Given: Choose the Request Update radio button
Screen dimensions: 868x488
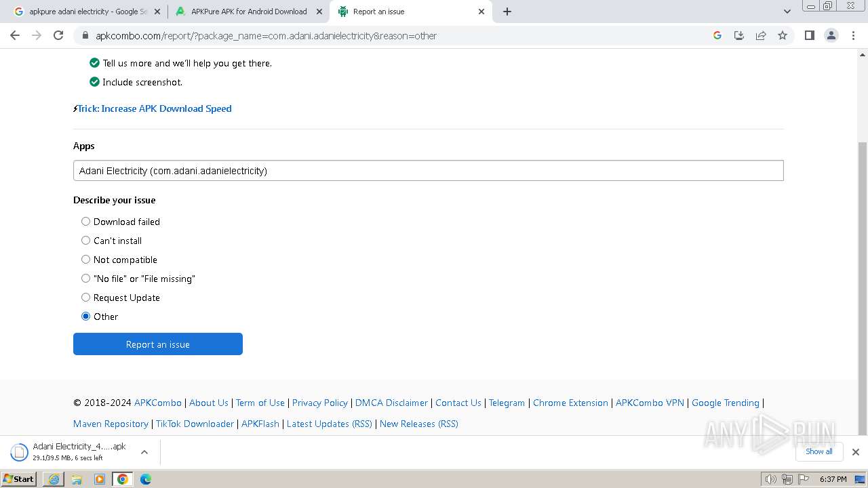Looking at the screenshot, I should coord(85,298).
